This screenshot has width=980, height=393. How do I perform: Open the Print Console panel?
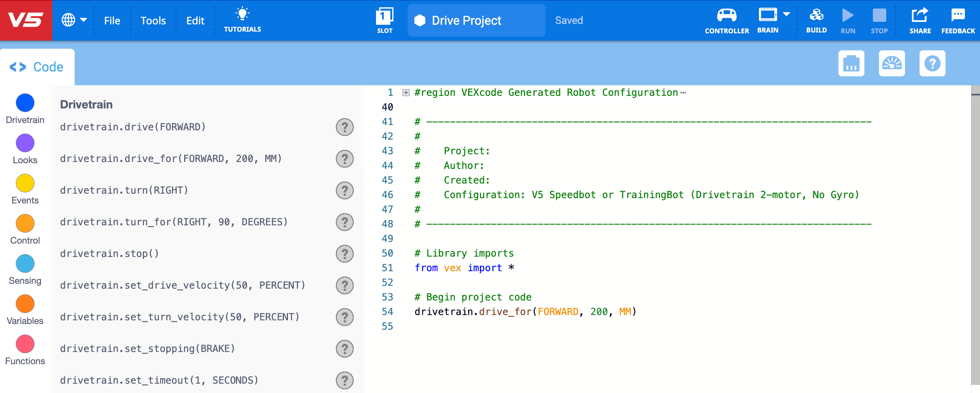click(x=851, y=63)
